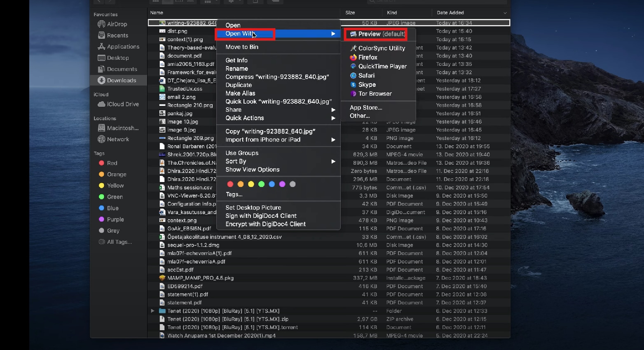Open AirDrop in the Finder sidebar
644x350 pixels.
(112, 24)
